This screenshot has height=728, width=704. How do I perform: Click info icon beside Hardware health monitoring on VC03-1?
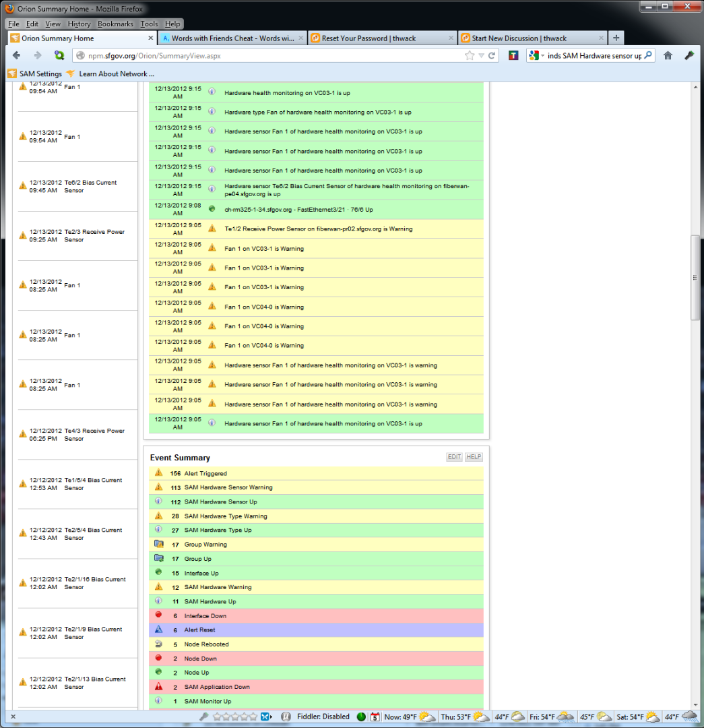click(212, 92)
